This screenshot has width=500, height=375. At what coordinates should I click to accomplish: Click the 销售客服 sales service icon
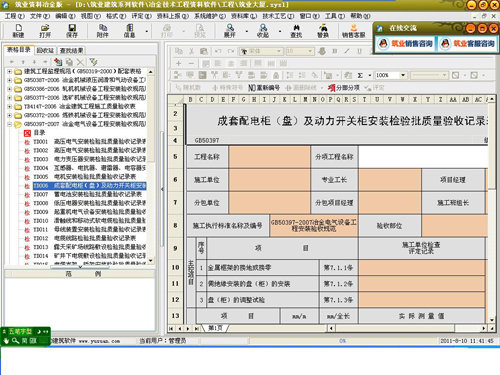(x=353, y=31)
